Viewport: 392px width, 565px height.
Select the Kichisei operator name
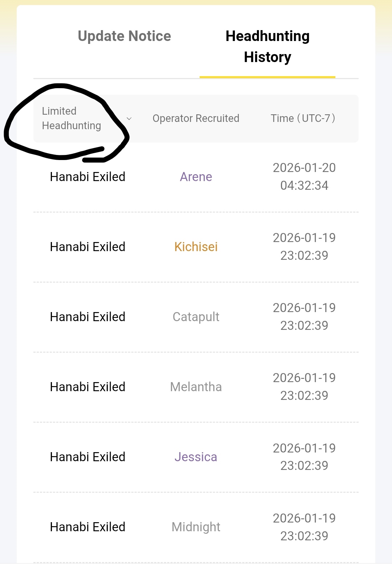click(196, 247)
